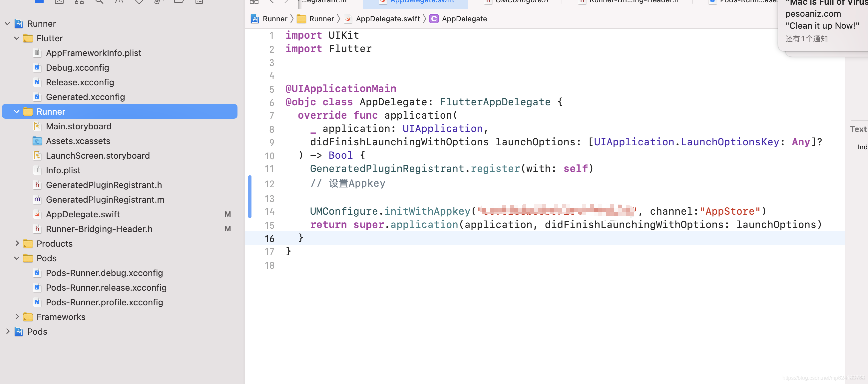The width and height of the screenshot is (868, 384).
Task: Open the Project navigator (blue folder icon)
Action: click(39, 2)
